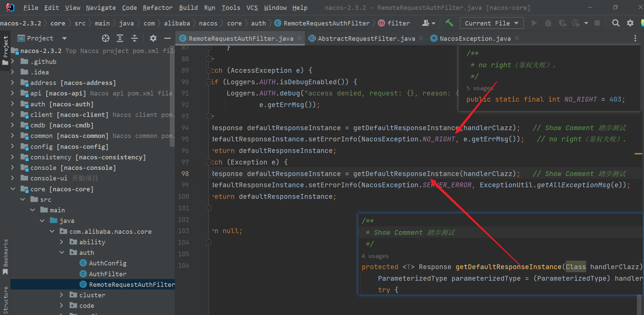
Task: Start debugging with the bug icon
Action: tap(548, 23)
